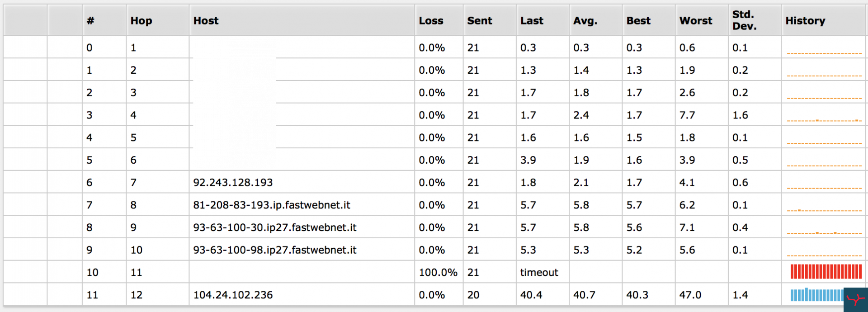Click the History column header
Viewport: 868px width, 312px height.
pyautogui.click(x=805, y=21)
